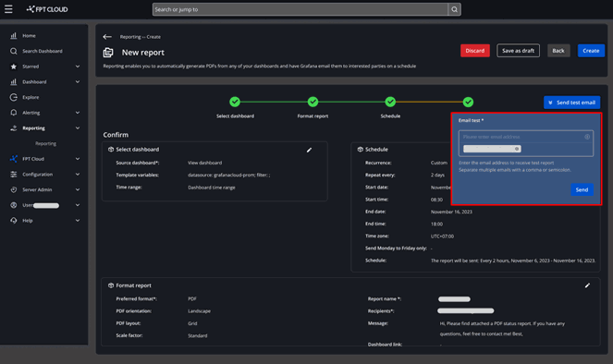Click the FPT Cloud logo
This screenshot has height=364, width=613.
click(47, 9)
